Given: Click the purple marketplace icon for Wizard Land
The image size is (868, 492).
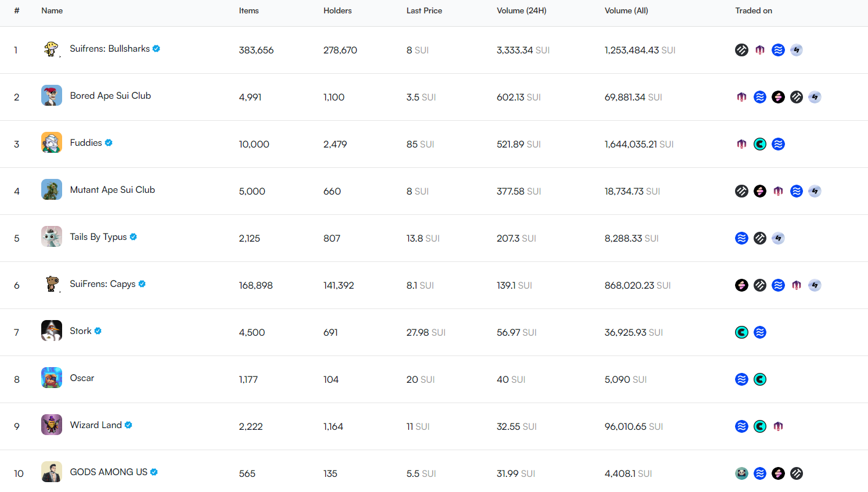Looking at the screenshot, I should click(x=778, y=426).
